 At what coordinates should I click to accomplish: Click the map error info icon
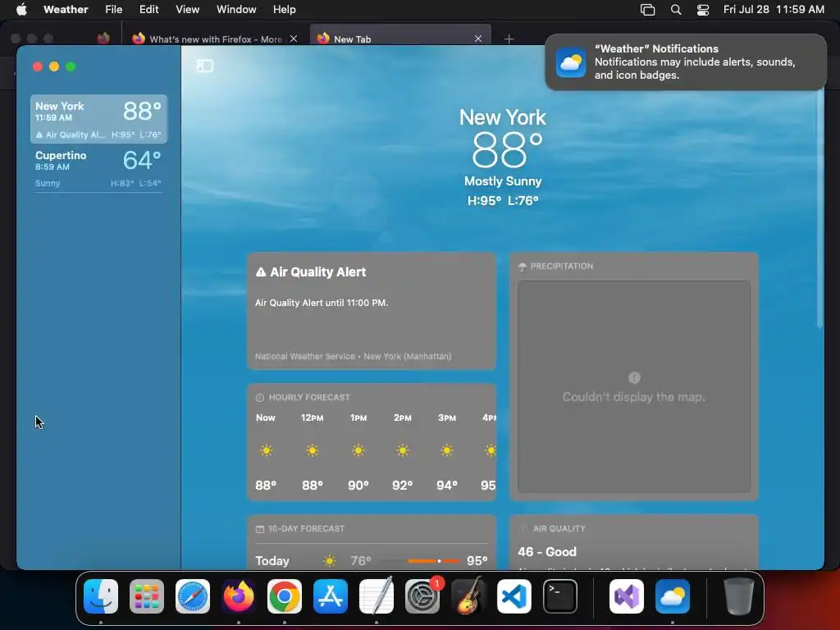[x=634, y=377]
